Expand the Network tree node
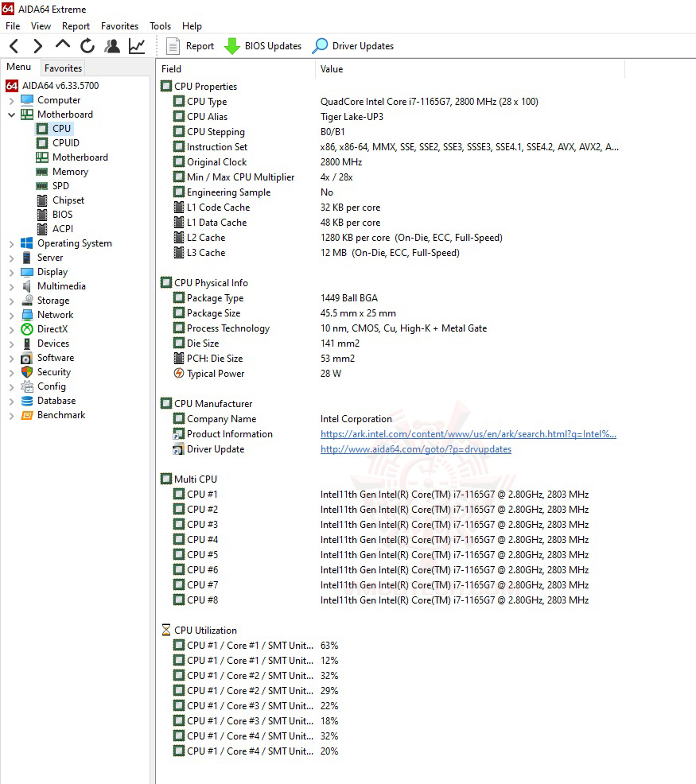 pos(11,315)
